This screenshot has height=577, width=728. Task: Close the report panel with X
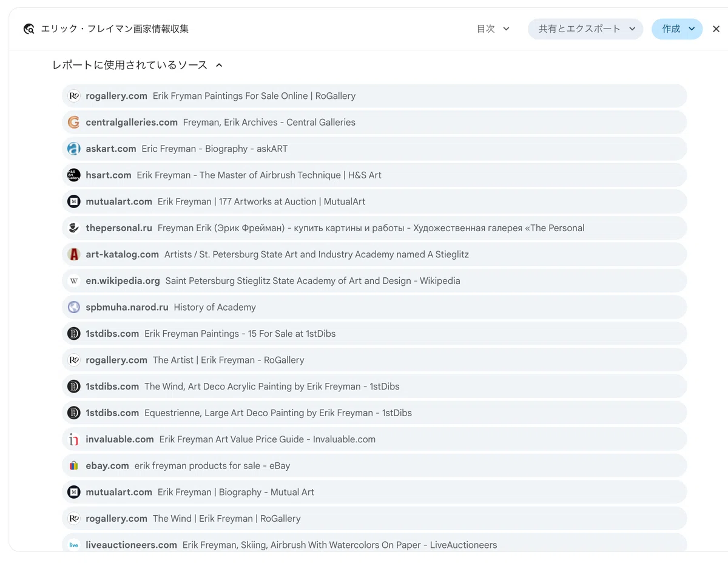click(716, 29)
